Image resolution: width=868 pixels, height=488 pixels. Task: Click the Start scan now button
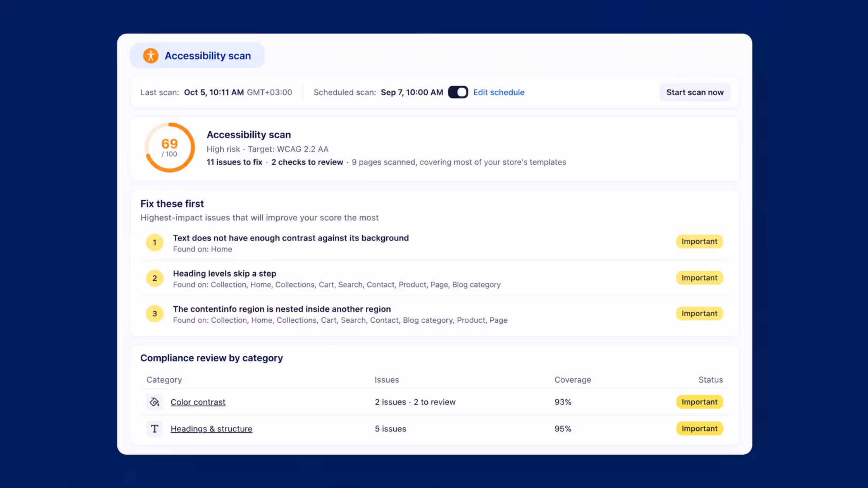pos(695,92)
